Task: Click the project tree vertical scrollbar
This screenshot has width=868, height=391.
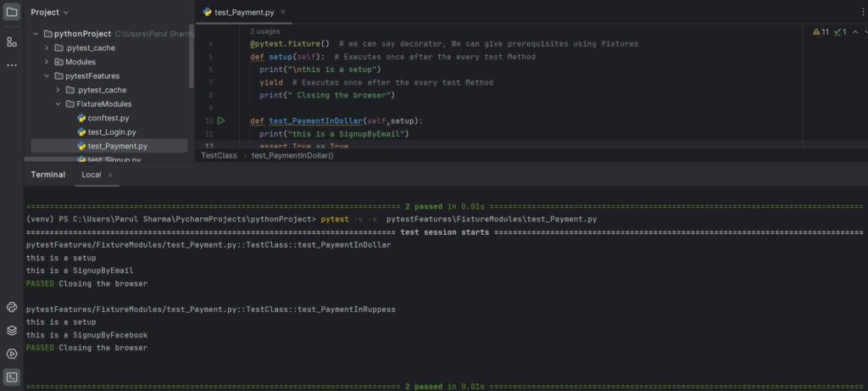Action: [192, 55]
